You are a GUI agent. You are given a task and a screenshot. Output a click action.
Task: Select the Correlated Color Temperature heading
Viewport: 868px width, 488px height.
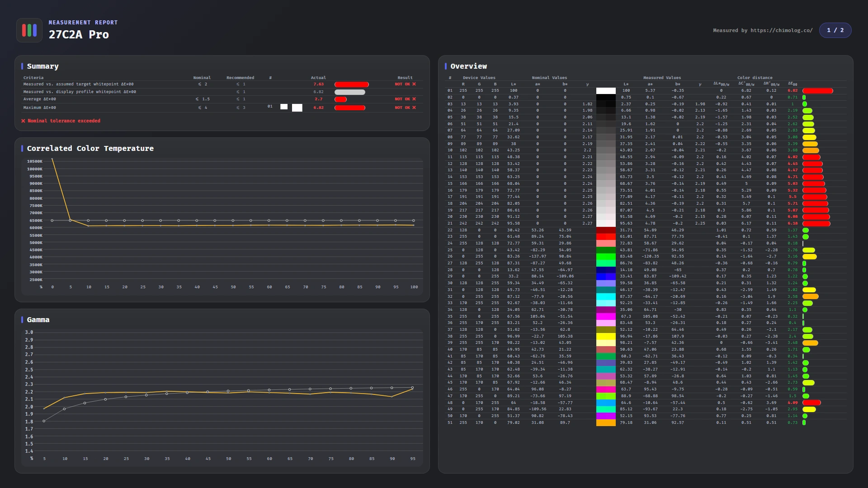(x=90, y=149)
